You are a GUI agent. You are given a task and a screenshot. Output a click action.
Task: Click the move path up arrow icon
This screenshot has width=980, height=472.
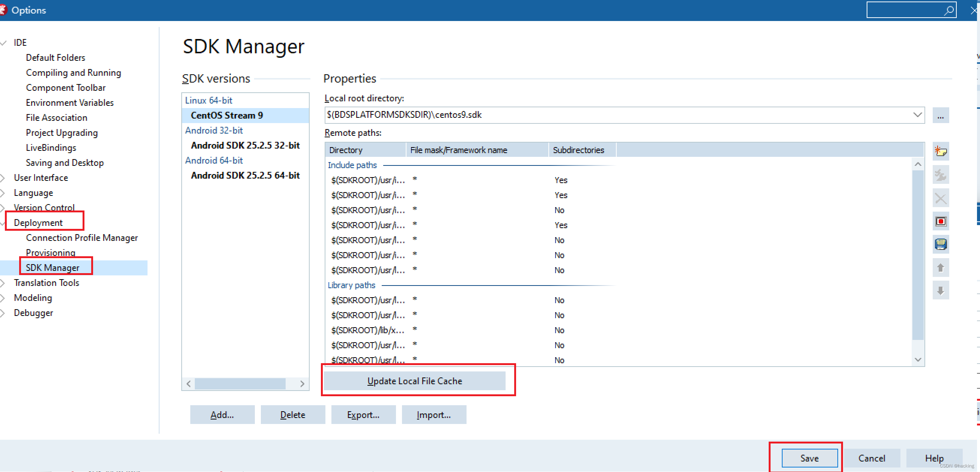941,268
